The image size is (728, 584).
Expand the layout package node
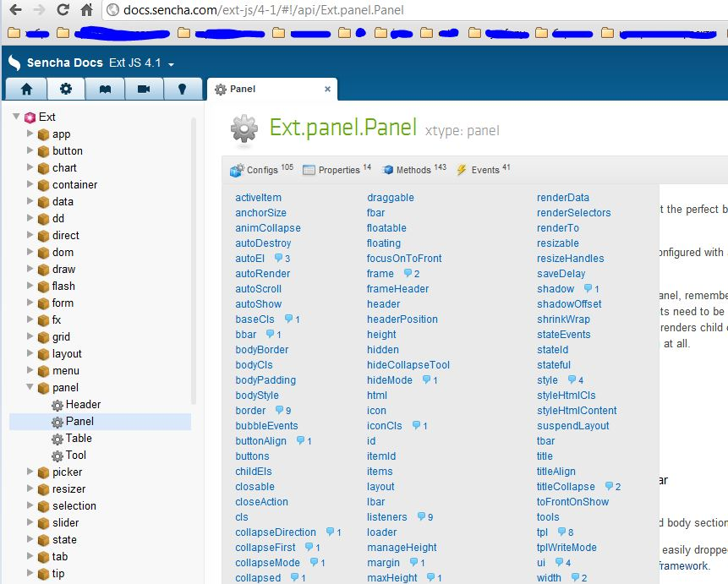pos(30,353)
